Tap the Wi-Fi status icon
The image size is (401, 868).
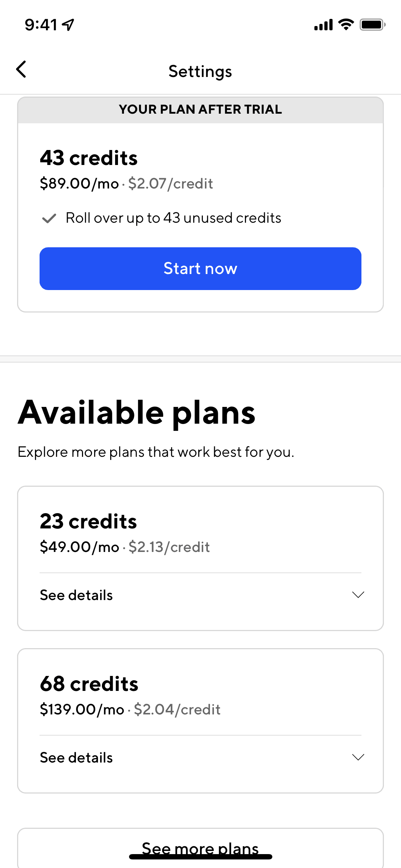345,25
